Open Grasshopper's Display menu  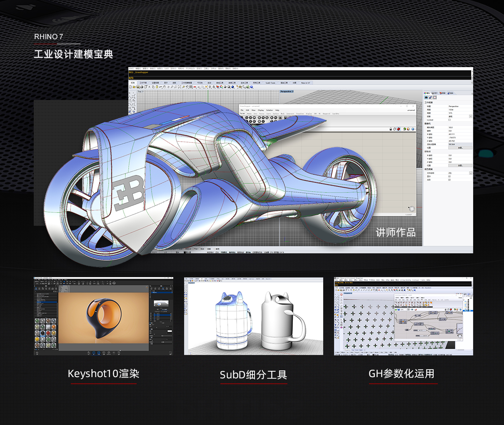pos(261,110)
